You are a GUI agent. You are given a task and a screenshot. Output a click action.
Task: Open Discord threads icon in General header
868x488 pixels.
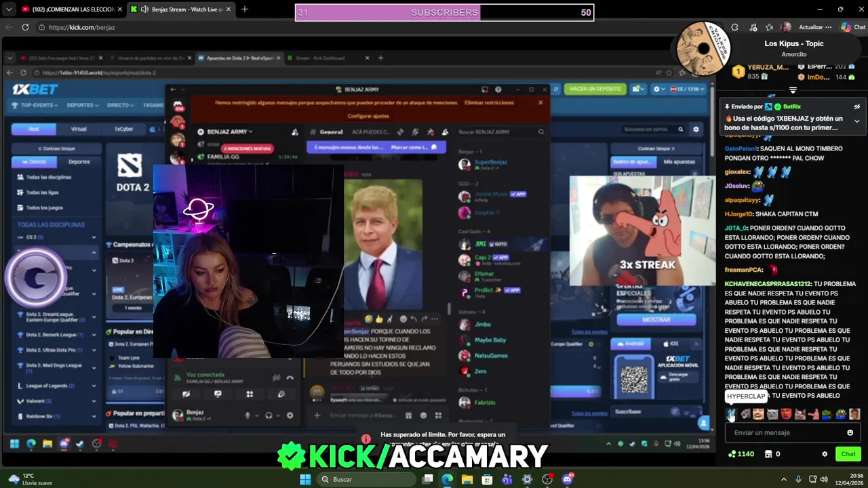point(400,132)
